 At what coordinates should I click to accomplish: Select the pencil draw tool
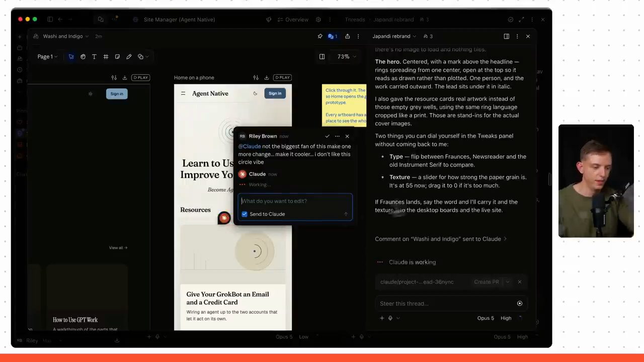129,57
